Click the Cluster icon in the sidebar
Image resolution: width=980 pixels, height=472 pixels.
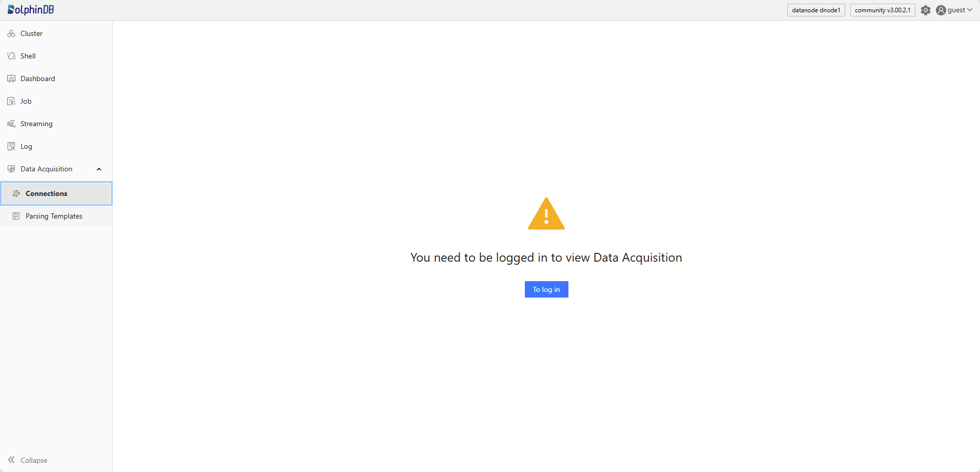point(11,33)
